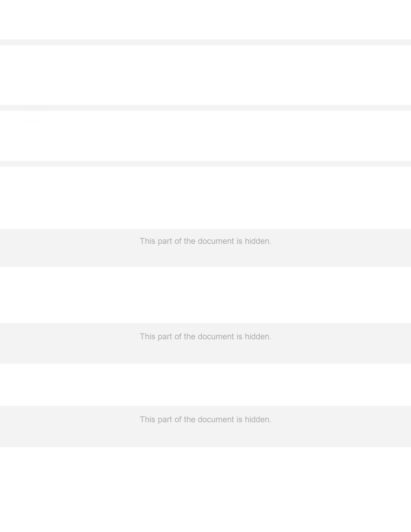Viewport: 411px width, 532px height.
Task: Click the thin gray divider below the top page
Action: tap(205, 42)
